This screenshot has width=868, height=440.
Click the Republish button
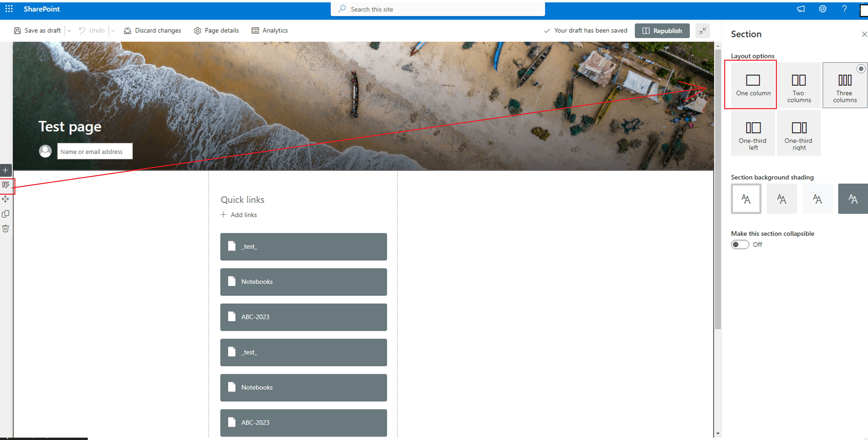(x=662, y=31)
